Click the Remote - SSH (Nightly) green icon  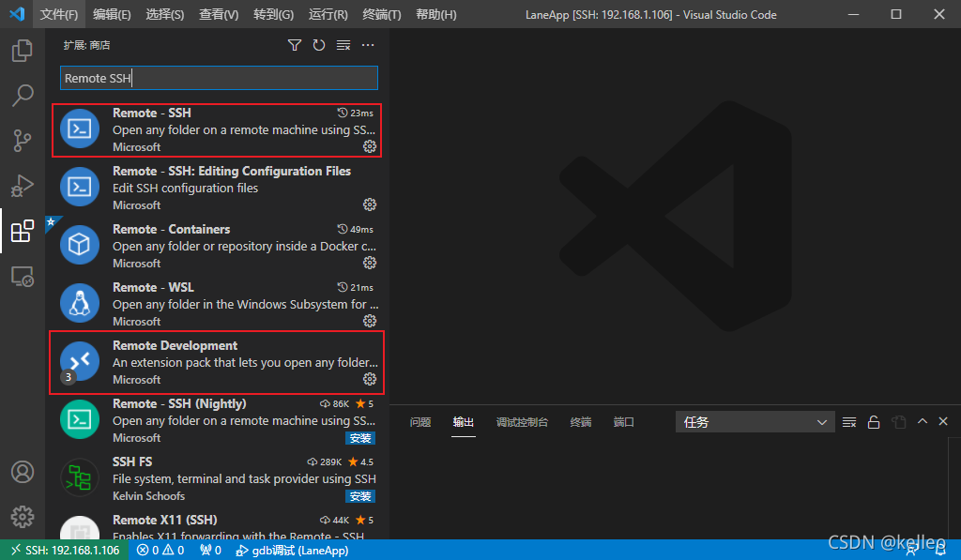[80, 419]
